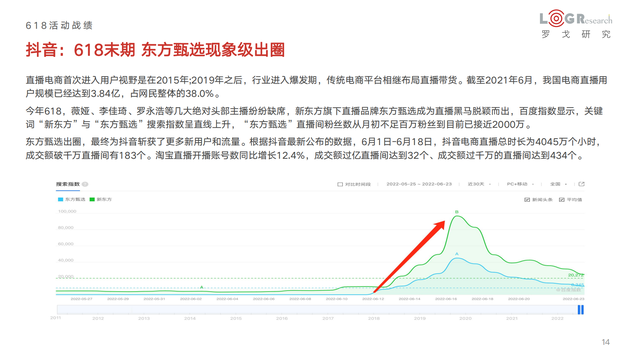
Task: Click the blue range handle on the timeline bar
Action: click(x=580, y=310)
